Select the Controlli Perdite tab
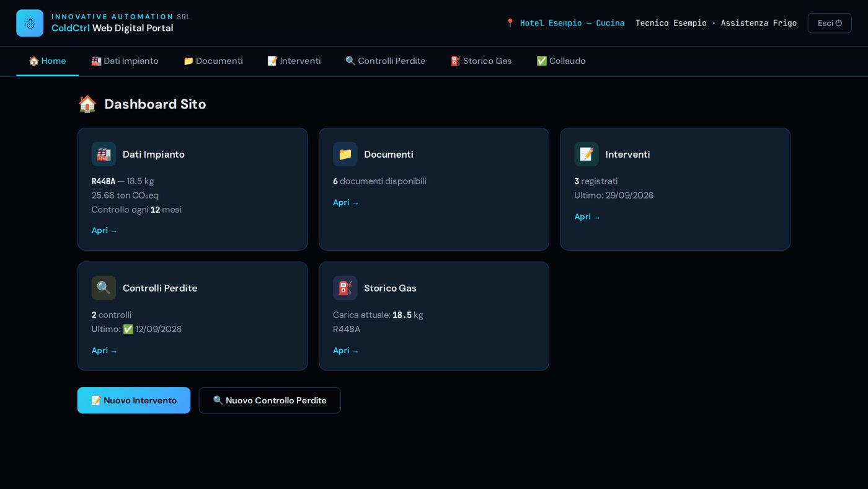This screenshot has width=868, height=489. click(386, 61)
